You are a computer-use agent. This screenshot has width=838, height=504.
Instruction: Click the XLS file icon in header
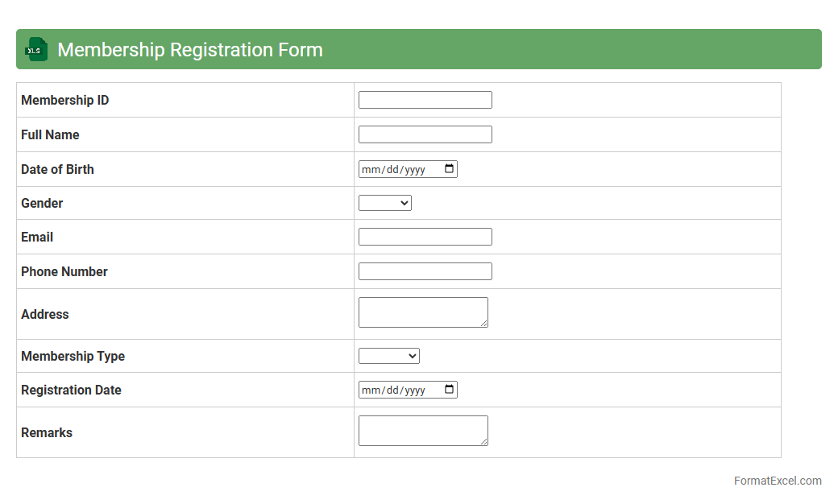36,49
